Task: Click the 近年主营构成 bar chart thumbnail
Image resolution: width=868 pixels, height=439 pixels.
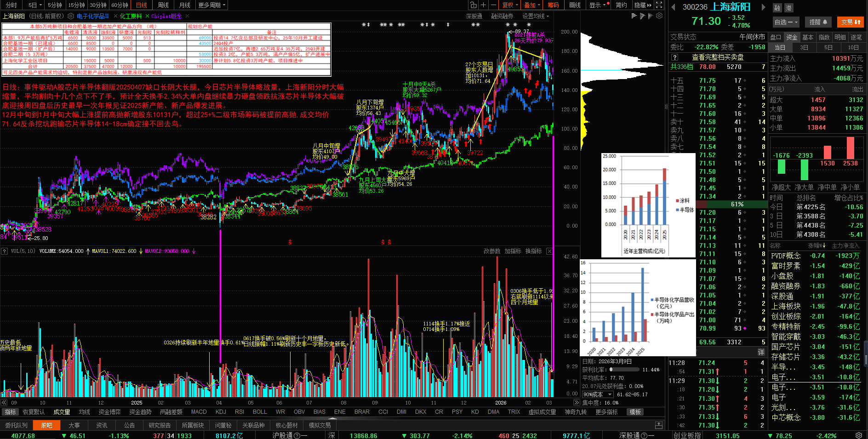Action: pyautogui.click(x=648, y=205)
